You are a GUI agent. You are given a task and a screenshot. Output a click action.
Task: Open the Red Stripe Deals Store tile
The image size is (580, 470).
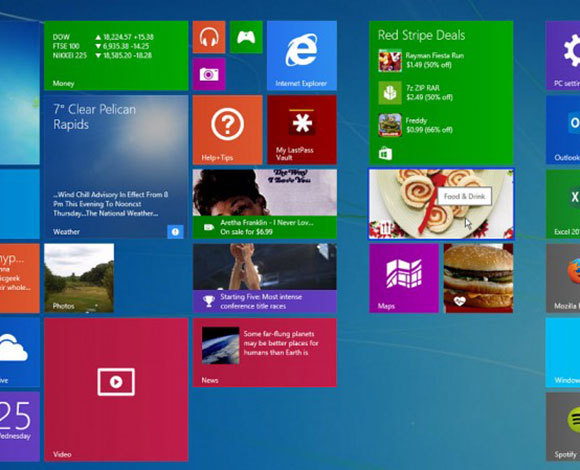(441, 92)
